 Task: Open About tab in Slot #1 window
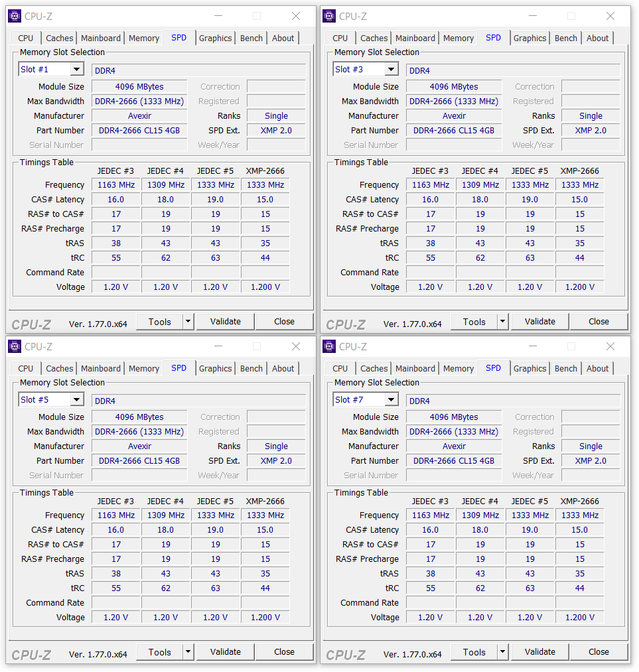click(283, 38)
